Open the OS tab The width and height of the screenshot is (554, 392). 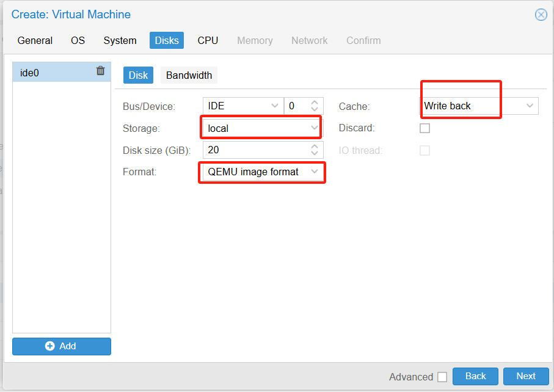click(x=78, y=41)
